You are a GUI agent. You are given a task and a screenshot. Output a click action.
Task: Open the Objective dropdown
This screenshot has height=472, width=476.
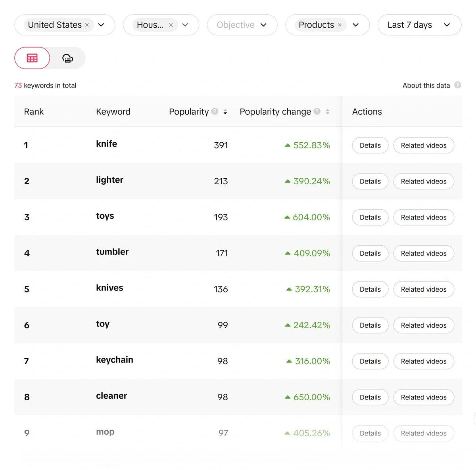click(x=242, y=25)
